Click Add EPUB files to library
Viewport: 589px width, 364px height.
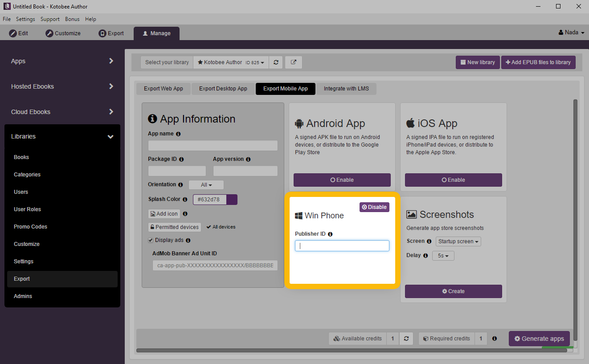point(538,62)
